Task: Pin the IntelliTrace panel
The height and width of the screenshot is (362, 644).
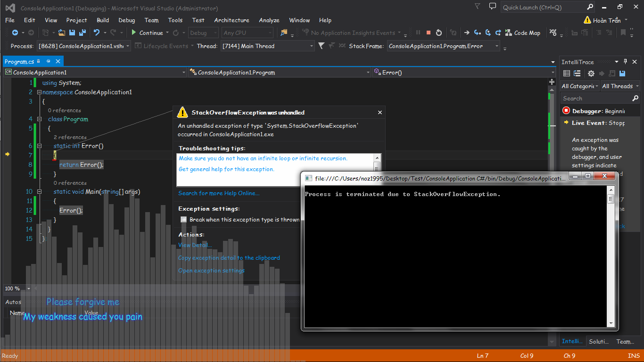Action: tap(626, 62)
